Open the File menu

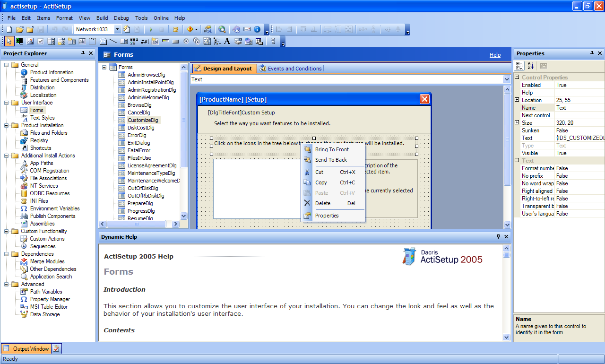(12, 18)
